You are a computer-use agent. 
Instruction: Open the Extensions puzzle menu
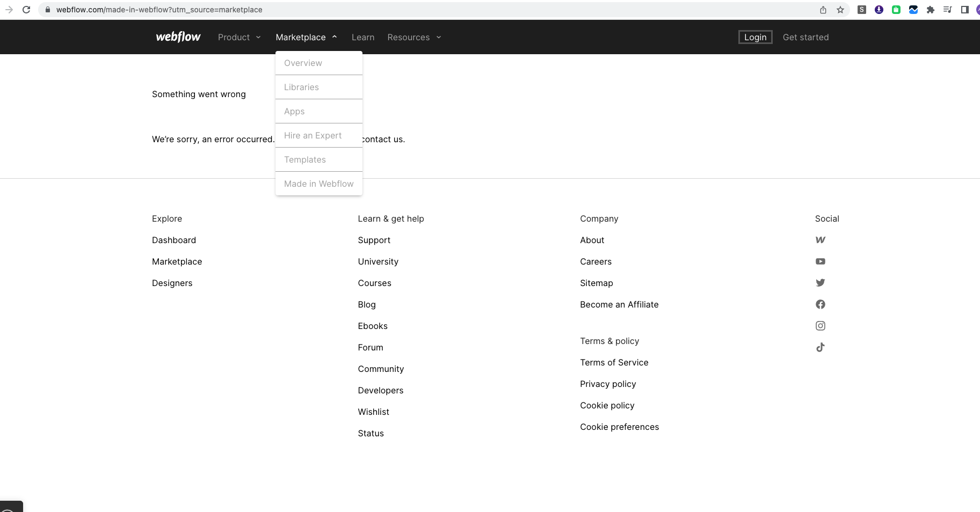pyautogui.click(x=931, y=10)
